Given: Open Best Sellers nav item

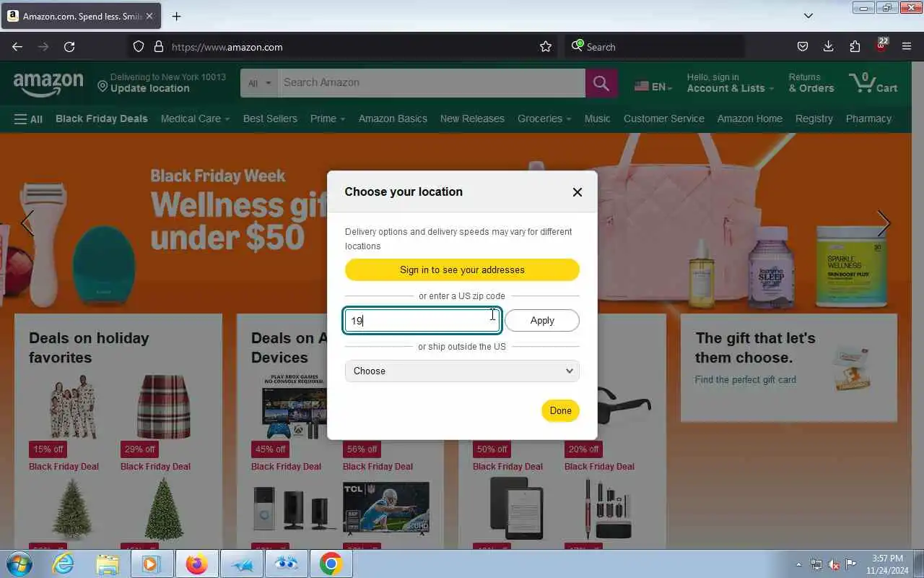Looking at the screenshot, I should click(270, 118).
